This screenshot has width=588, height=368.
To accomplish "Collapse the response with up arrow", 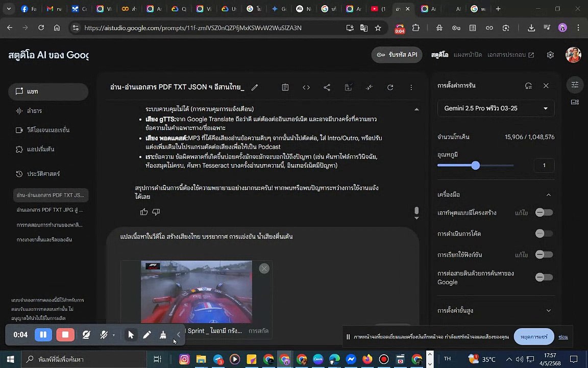I will (x=416, y=109).
